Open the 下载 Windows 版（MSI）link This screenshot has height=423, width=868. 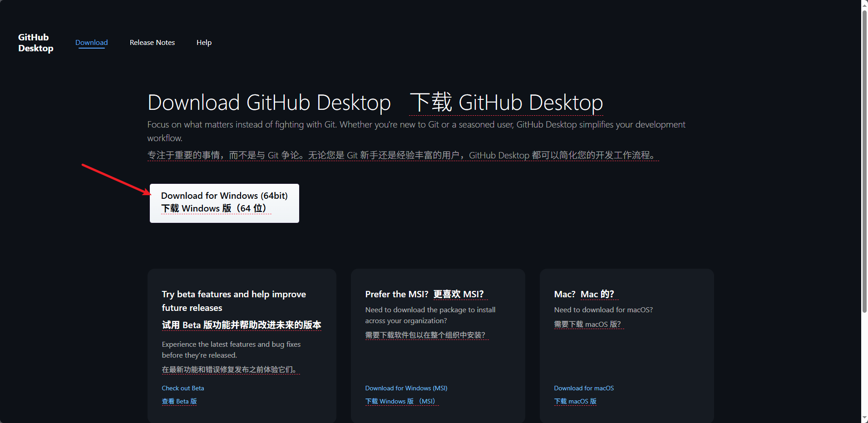[401, 401]
